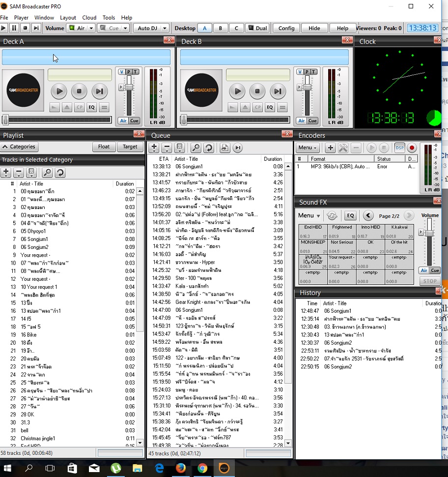The height and width of the screenshot is (477, 448).
Task: Stop playback on Deck A
Action: [79, 91]
